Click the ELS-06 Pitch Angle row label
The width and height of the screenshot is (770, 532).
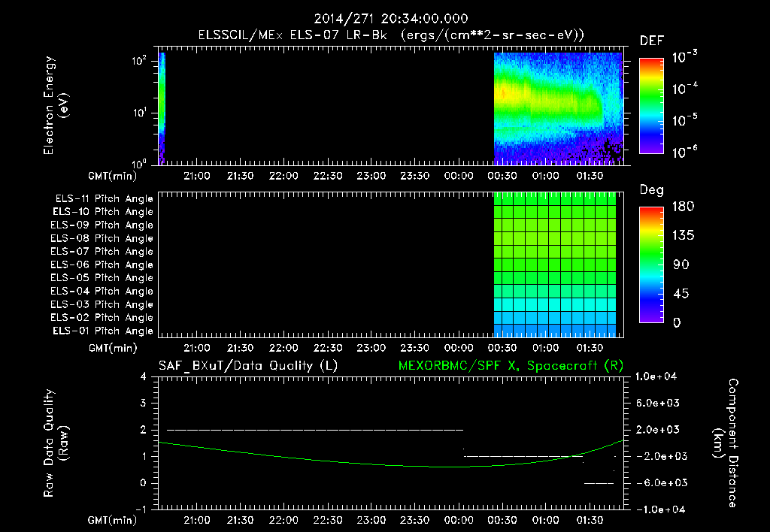point(102,265)
